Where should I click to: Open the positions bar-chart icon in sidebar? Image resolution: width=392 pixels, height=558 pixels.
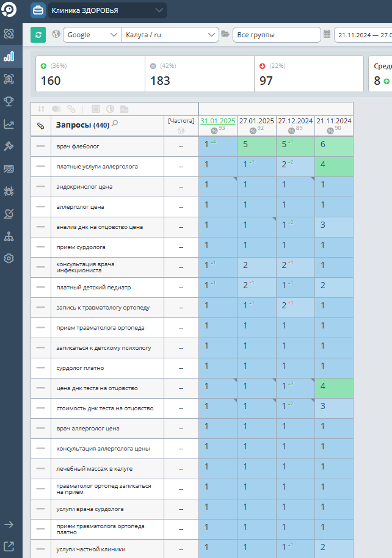point(9,57)
